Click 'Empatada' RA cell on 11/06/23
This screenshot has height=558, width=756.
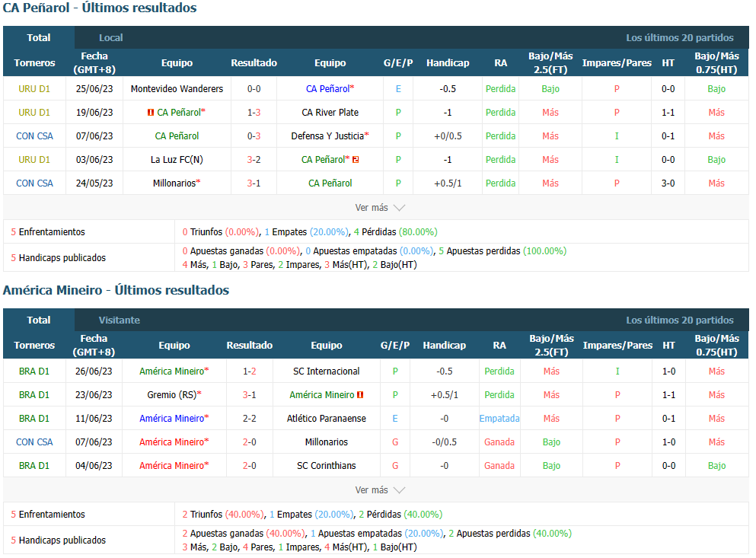click(499, 419)
